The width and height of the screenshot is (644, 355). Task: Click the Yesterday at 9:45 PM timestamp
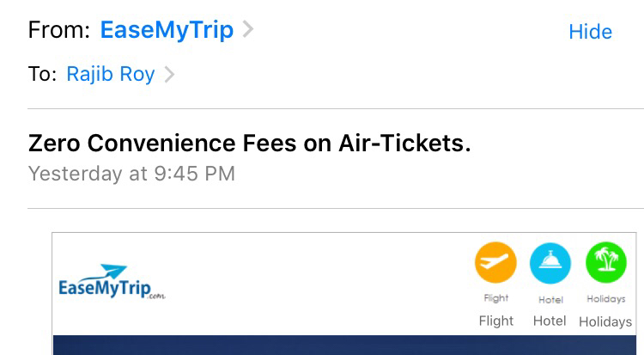[131, 174]
